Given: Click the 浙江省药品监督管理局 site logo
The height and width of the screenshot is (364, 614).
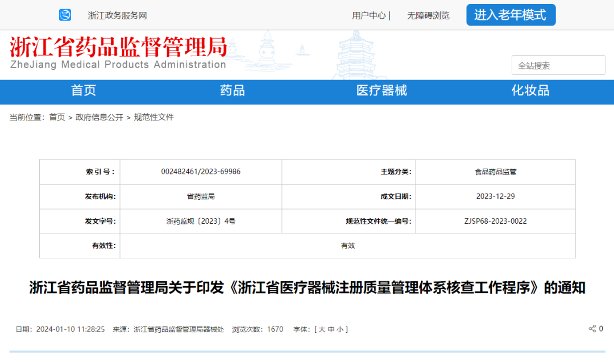Looking at the screenshot, I should 118,53.
